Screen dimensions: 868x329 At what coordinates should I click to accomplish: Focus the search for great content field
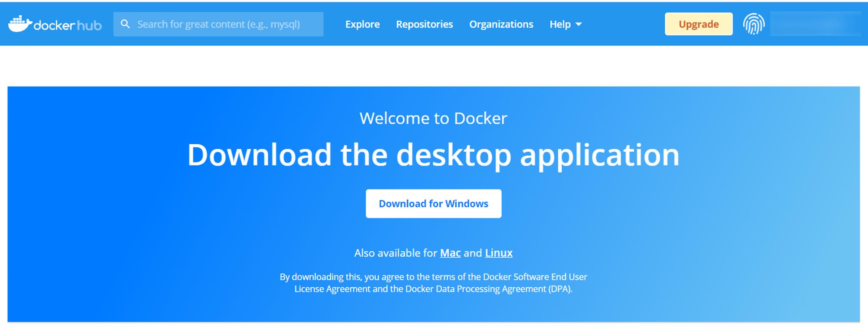pyautogui.click(x=218, y=24)
